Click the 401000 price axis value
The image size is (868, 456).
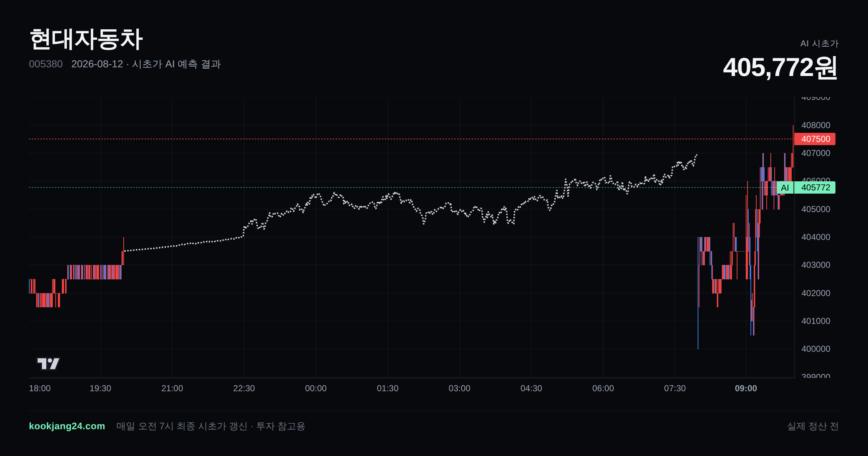[816, 321]
